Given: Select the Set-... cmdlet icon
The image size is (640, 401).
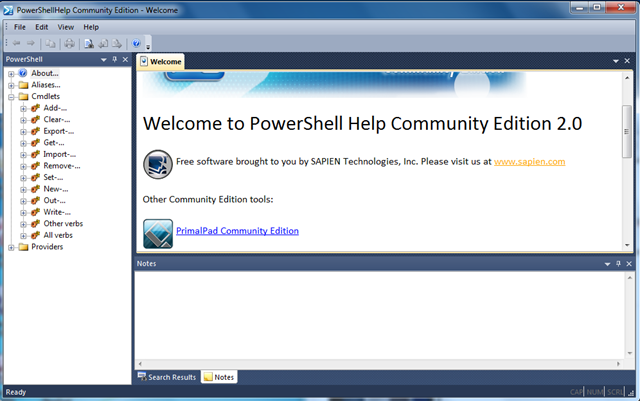Looking at the screenshot, I should click(x=36, y=177).
